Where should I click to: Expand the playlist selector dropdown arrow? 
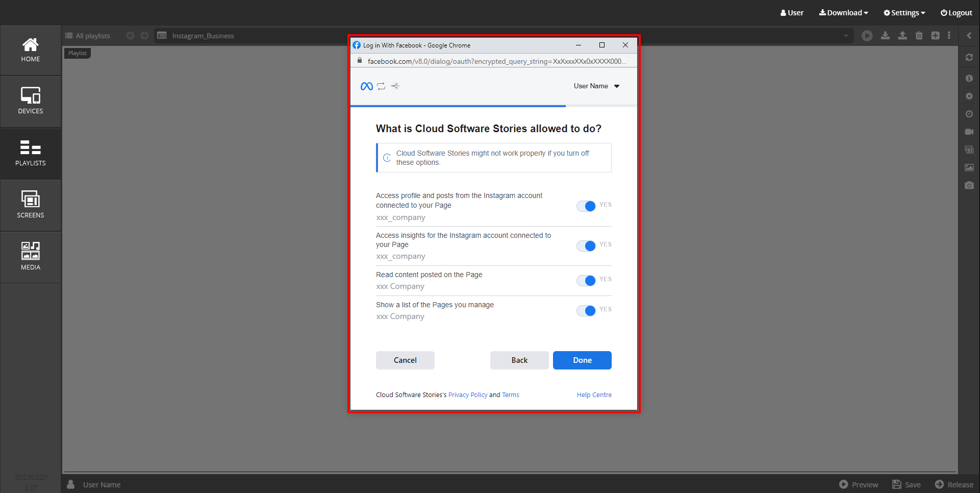846,36
